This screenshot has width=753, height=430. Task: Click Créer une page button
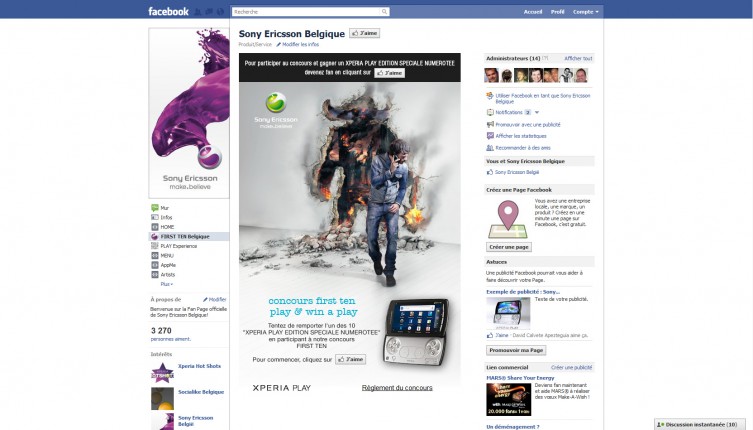(509, 247)
